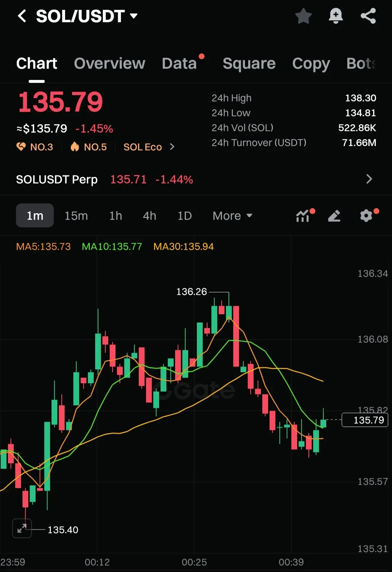Add SOL/USDT to favorites with star

(x=303, y=16)
